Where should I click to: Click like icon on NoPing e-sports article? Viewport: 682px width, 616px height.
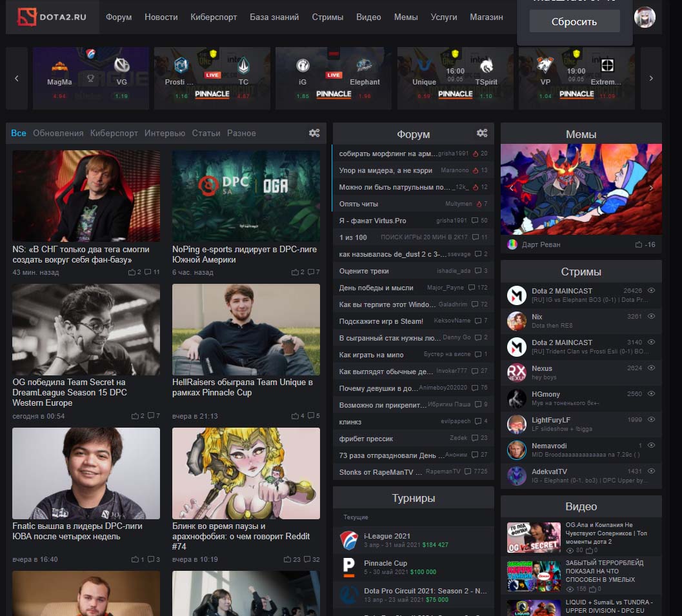[295, 272]
